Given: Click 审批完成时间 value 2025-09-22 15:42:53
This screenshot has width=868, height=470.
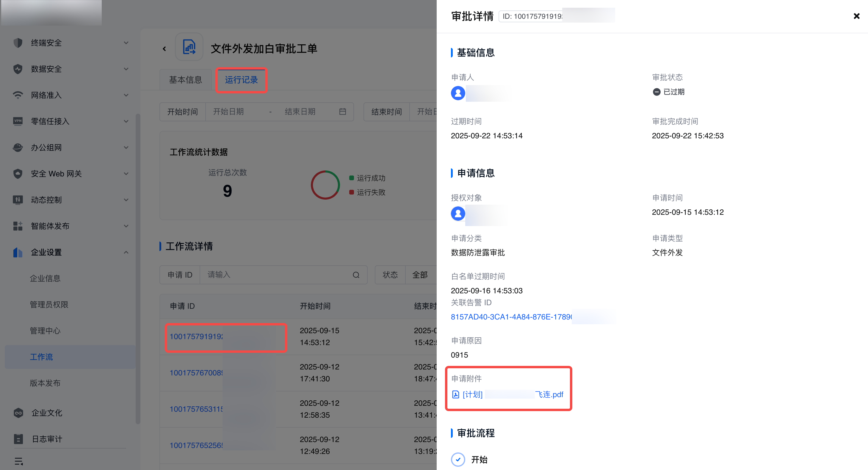Looking at the screenshot, I should [x=688, y=136].
